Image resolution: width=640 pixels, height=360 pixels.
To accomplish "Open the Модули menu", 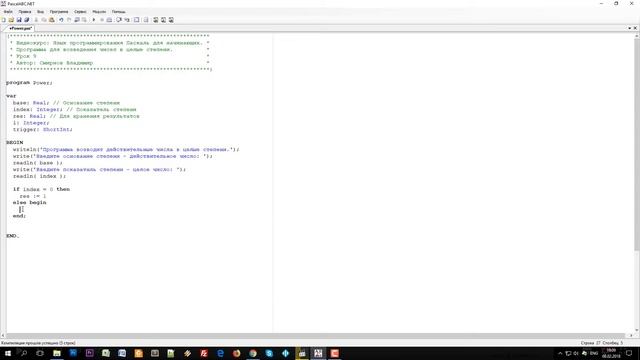I will 99,12.
